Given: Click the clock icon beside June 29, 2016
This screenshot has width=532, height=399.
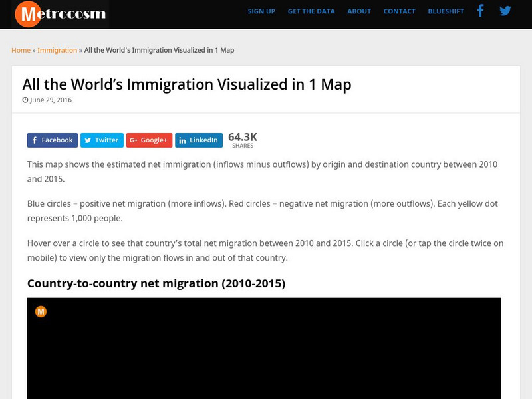Looking at the screenshot, I should point(24,100).
